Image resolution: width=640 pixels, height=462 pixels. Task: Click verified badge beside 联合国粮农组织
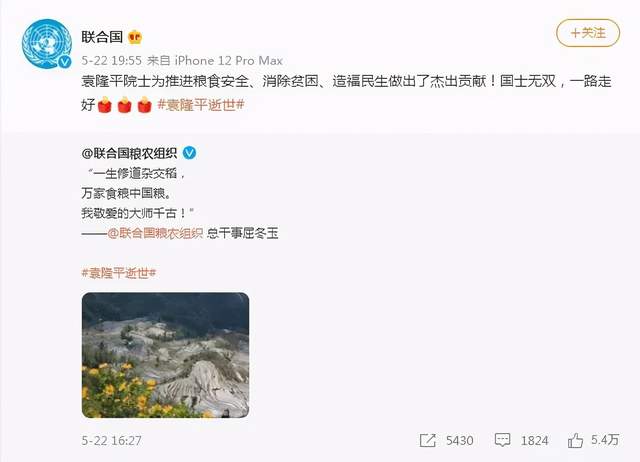point(189,153)
